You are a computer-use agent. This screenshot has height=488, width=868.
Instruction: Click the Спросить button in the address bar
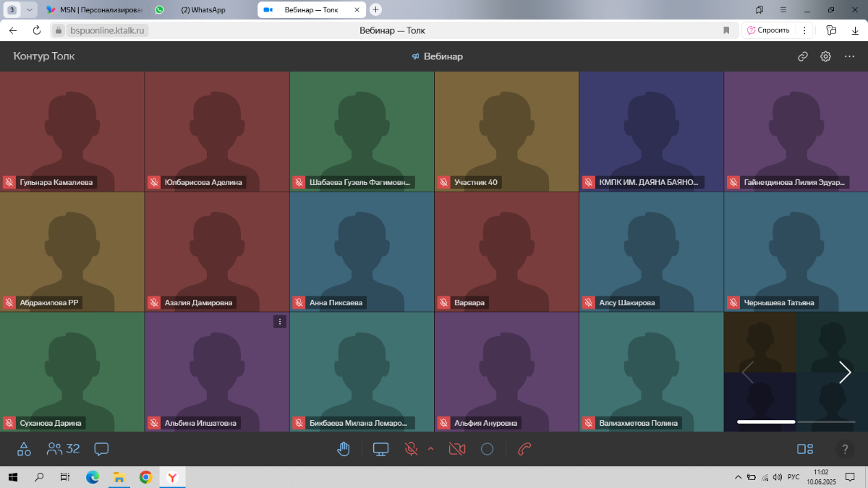pos(768,30)
